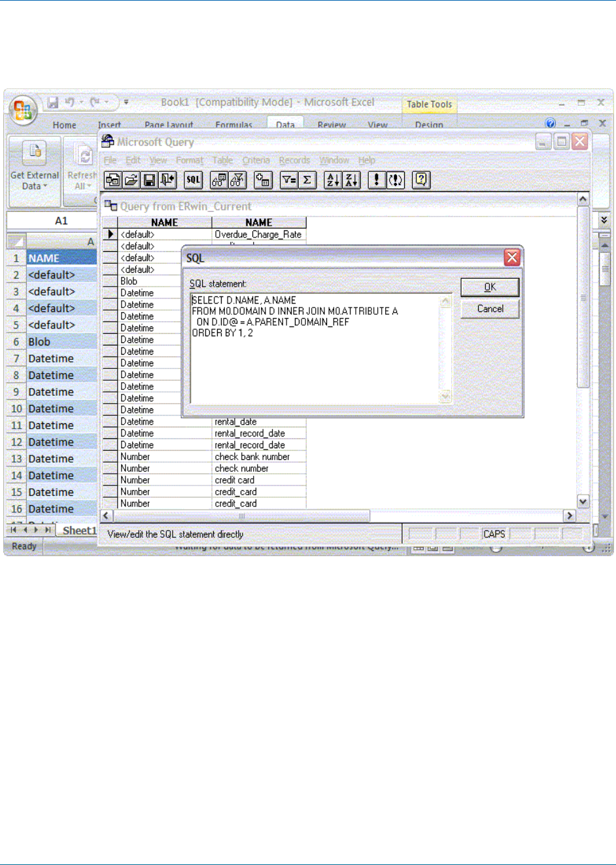Open the Records menu
The height and width of the screenshot is (865, 616).
pos(294,160)
